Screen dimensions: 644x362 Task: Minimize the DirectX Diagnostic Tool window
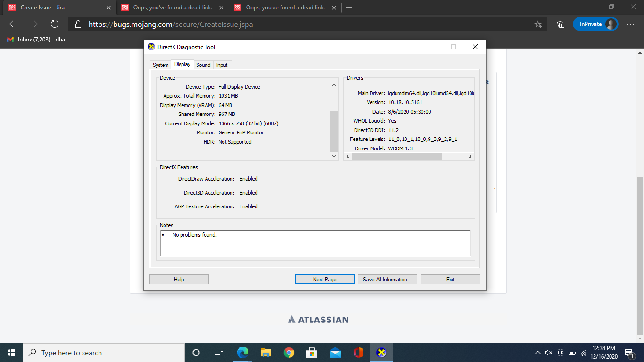pyautogui.click(x=432, y=47)
